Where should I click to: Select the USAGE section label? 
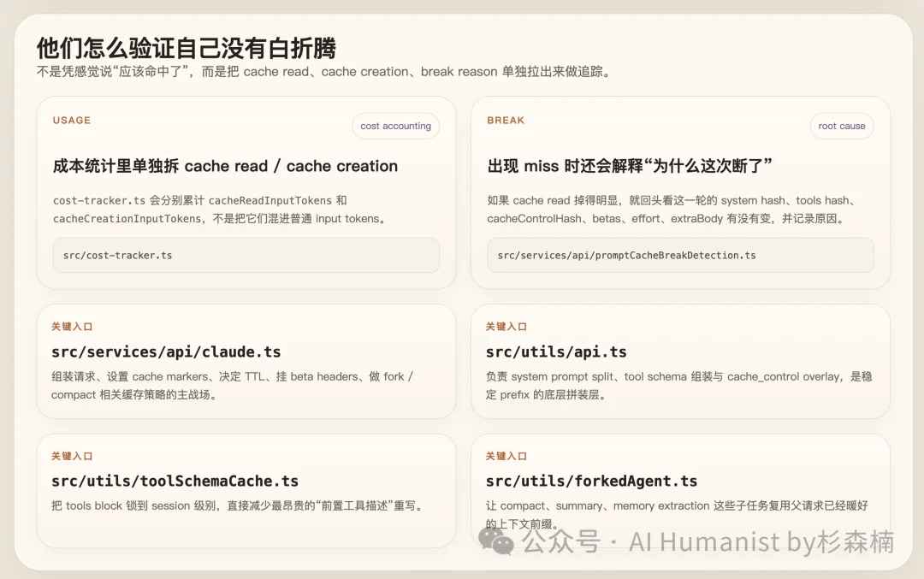coord(71,121)
